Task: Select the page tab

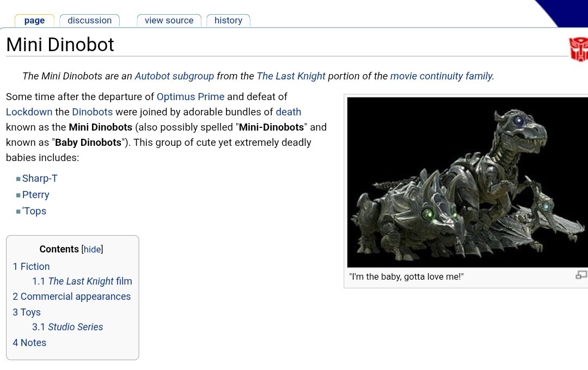Action: click(x=34, y=20)
